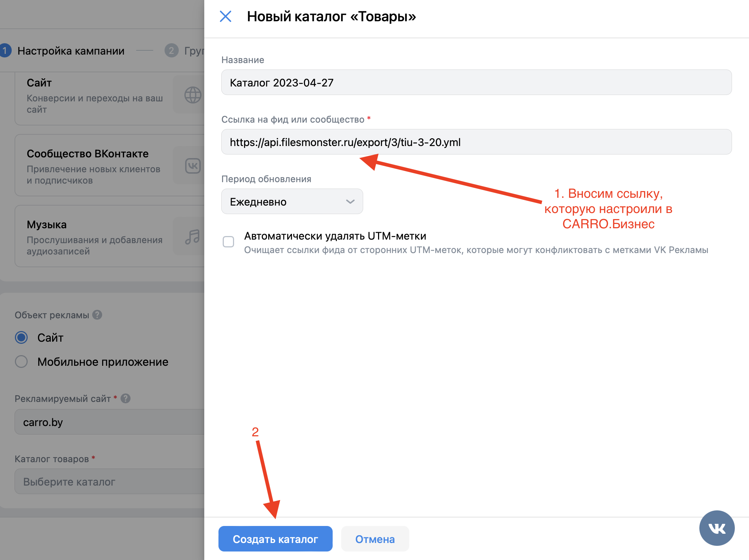This screenshot has height=560, width=749.
Task: Click the step 1 circle indicator
Action: point(5,51)
